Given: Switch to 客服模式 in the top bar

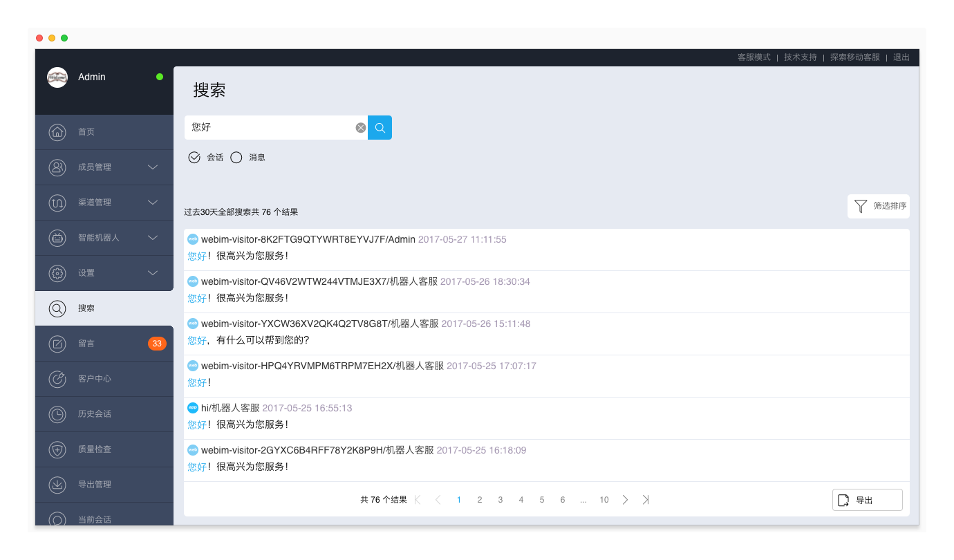Looking at the screenshot, I should [x=753, y=57].
